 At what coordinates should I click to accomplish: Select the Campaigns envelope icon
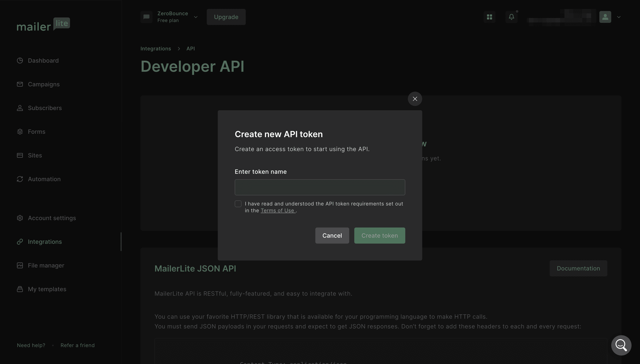click(x=20, y=84)
